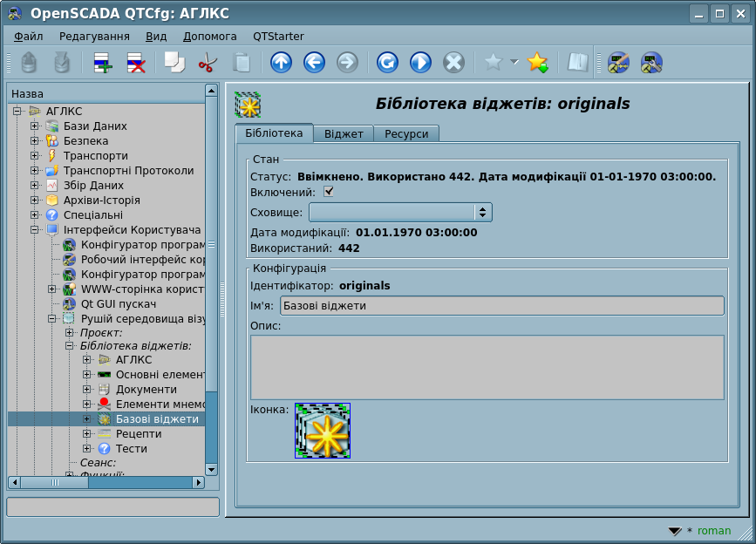The width and height of the screenshot is (756, 544).
Task: Click the stop refresh X icon
Action: [x=454, y=63]
